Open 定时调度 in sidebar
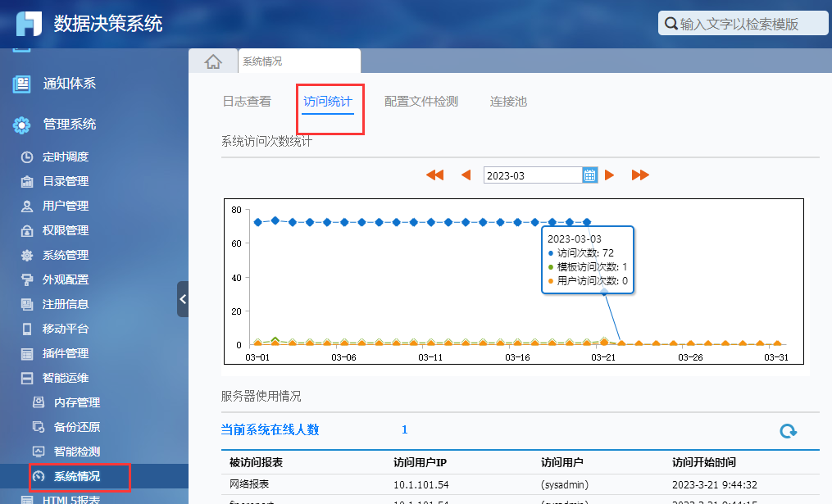Image resolution: width=832 pixels, height=504 pixels. pyautogui.click(x=66, y=157)
